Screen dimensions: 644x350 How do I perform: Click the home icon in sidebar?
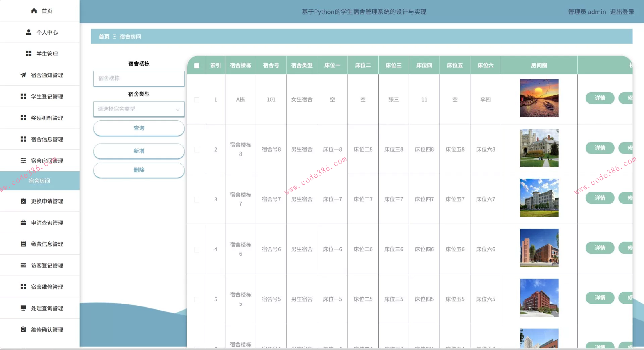coord(34,11)
